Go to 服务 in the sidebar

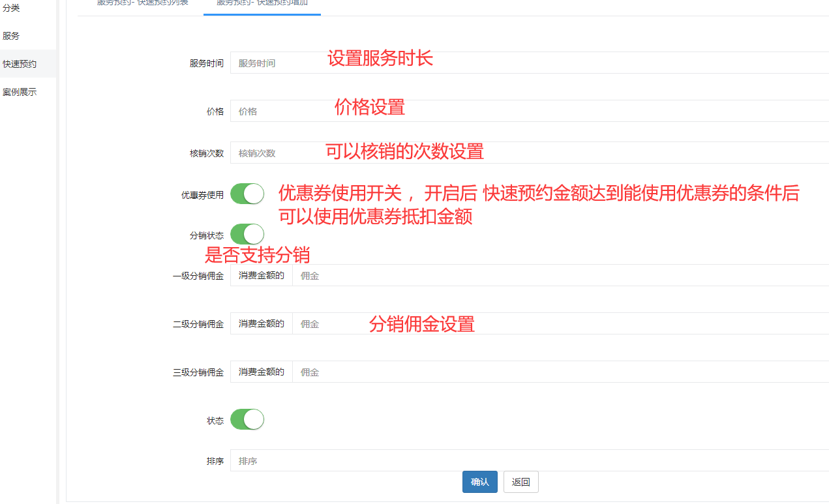point(12,36)
